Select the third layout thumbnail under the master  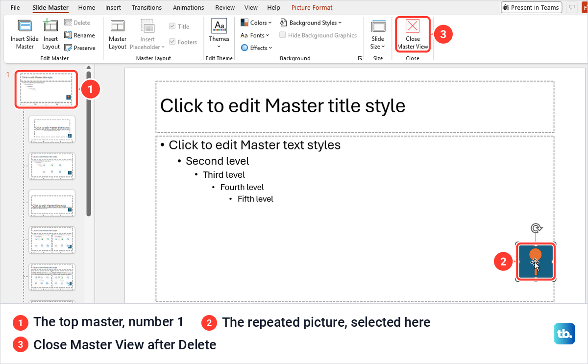[52, 203]
